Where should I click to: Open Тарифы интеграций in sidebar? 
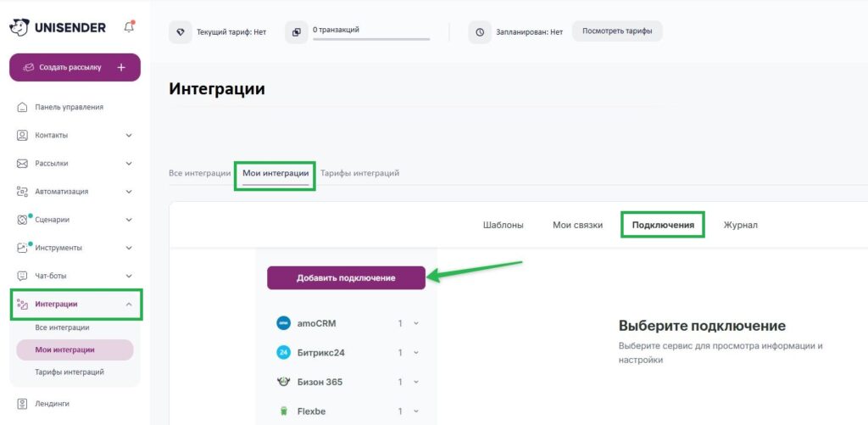coord(70,372)
